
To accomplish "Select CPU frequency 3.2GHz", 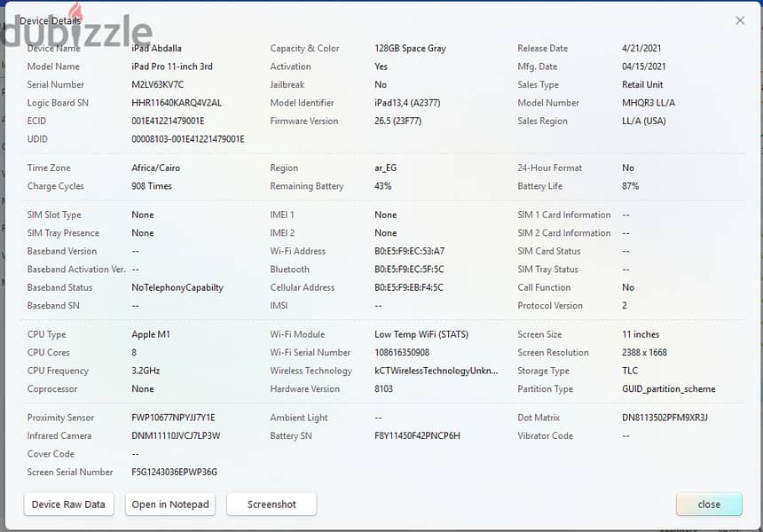I will (146, 371).
